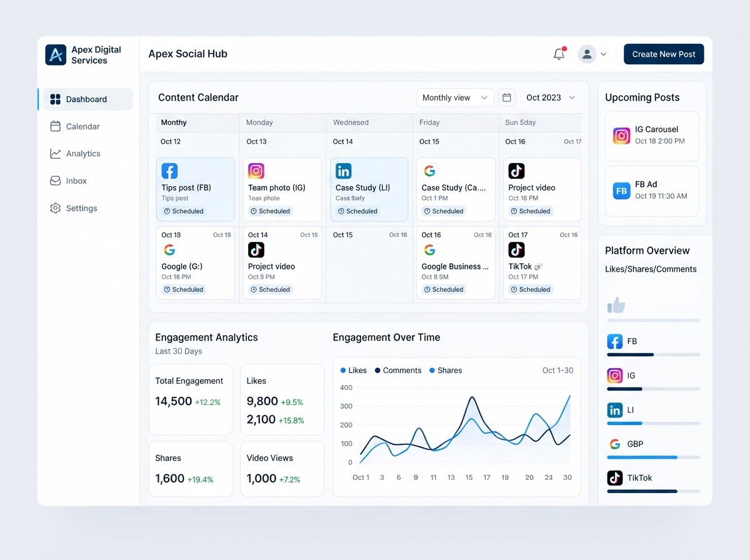This screenshot has width=750, height=560.
Task: Expand the profile menu chevron
Action: coord(603,54)
